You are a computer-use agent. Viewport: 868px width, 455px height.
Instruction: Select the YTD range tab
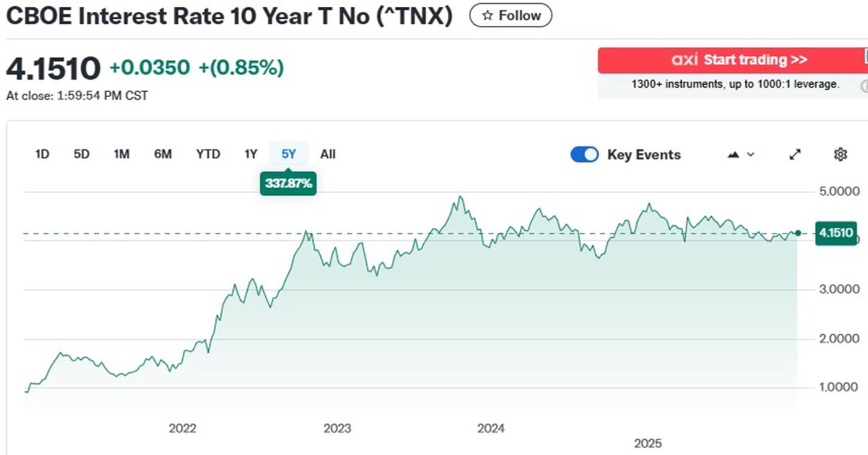coord(208,154)
